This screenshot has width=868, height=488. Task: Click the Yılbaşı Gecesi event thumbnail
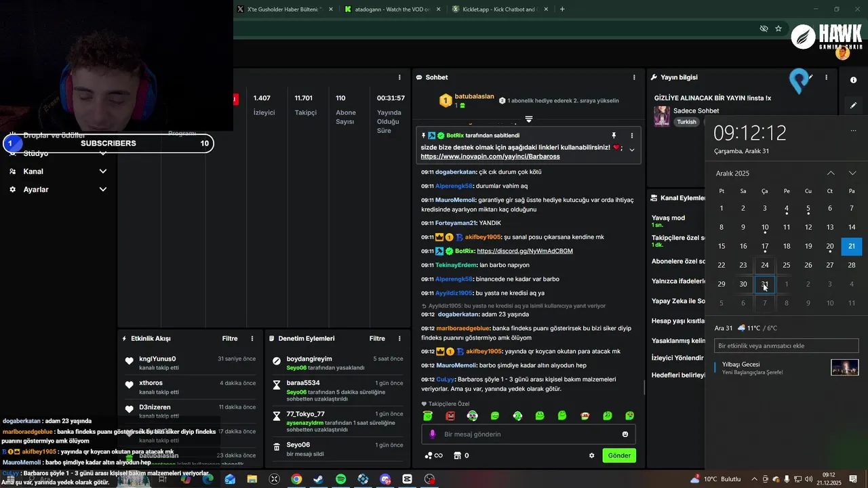point(845,367)
